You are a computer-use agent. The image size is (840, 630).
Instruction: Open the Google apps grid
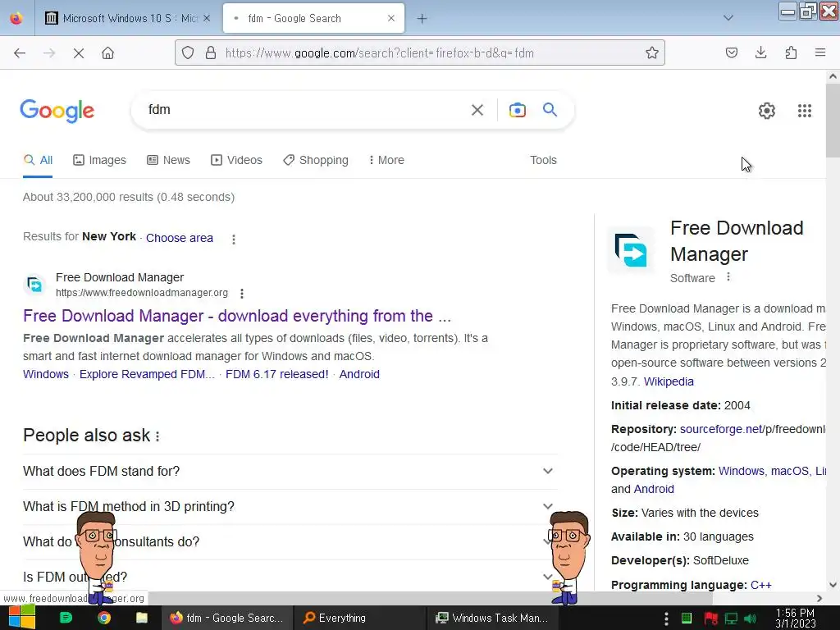804,111
